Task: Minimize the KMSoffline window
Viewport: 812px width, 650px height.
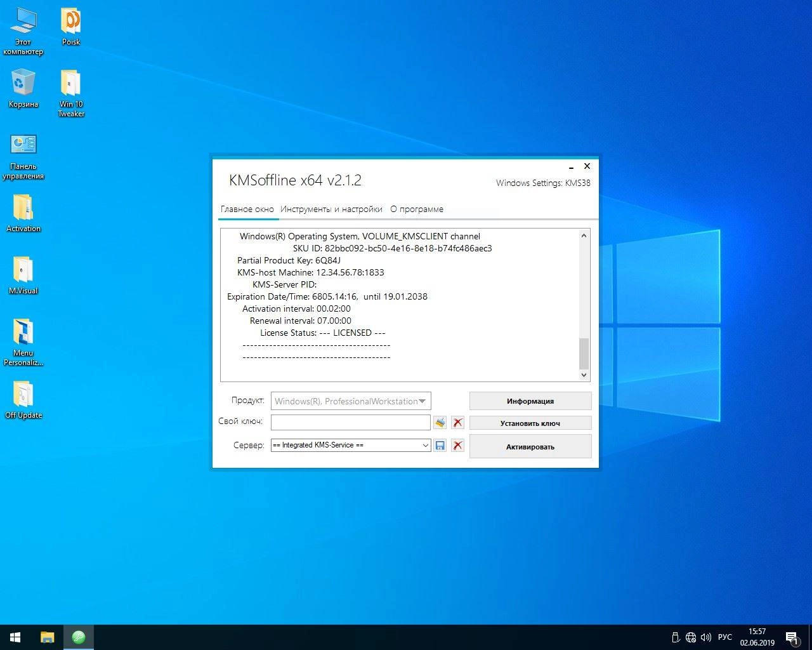Action: point(571,167)
